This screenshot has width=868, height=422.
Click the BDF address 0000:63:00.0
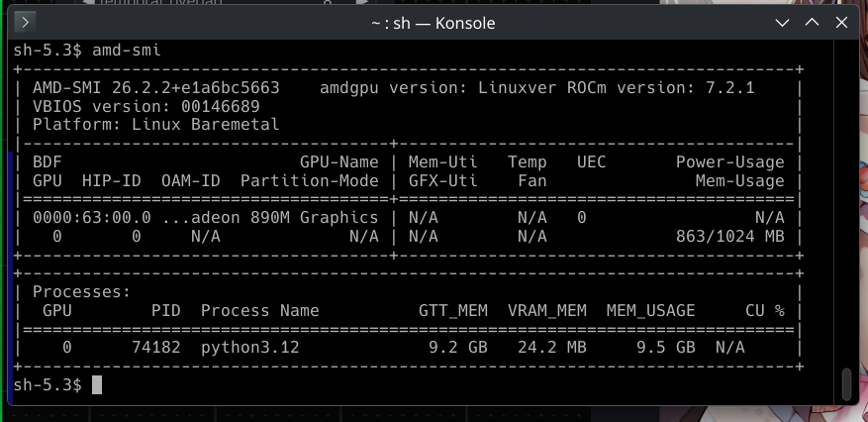coord(91,218)
